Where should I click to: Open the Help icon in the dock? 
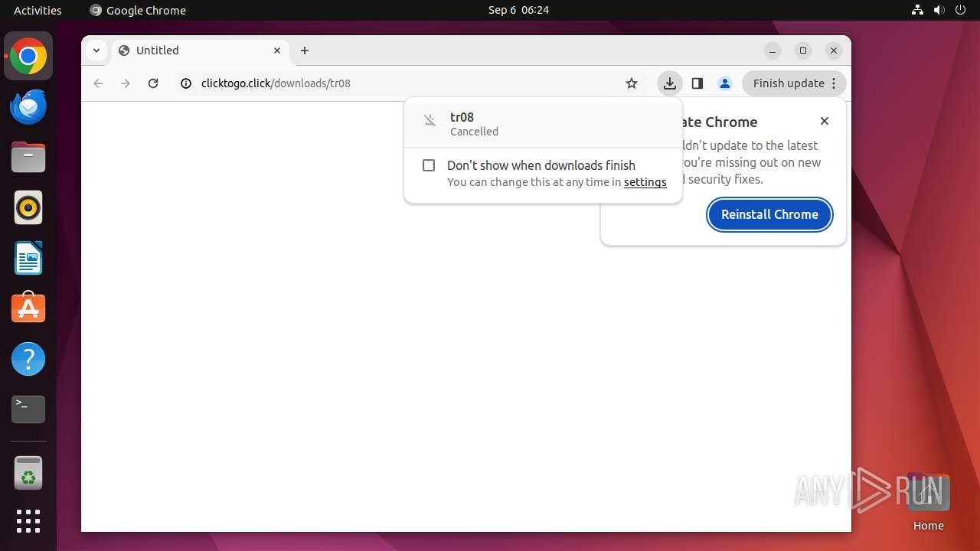[x=28, y=359]
